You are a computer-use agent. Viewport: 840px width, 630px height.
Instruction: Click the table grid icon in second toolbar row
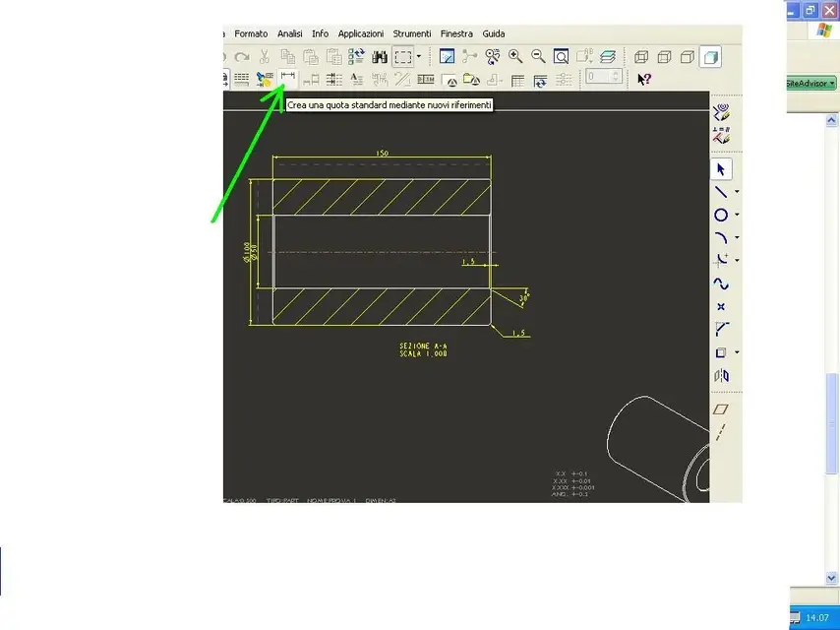242,80
